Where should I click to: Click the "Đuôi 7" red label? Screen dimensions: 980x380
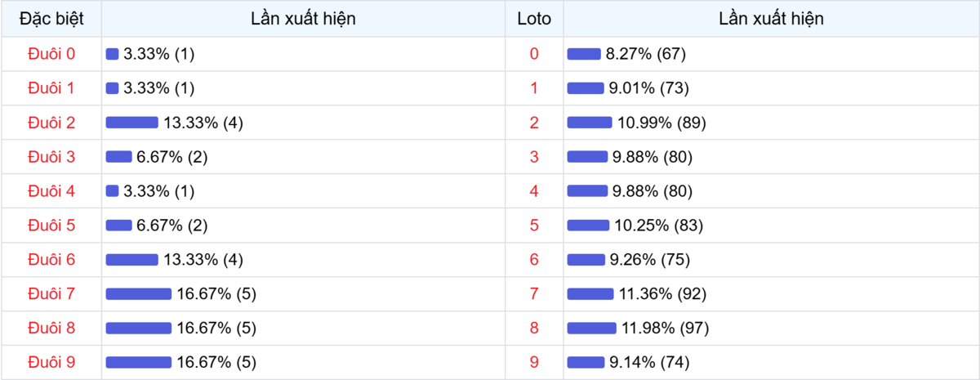coord(51,294)
